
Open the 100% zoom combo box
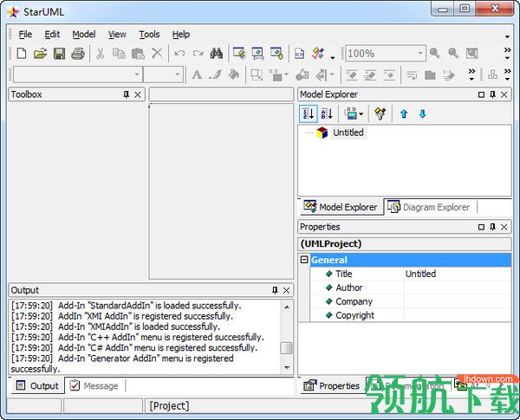tap(386, 54)
